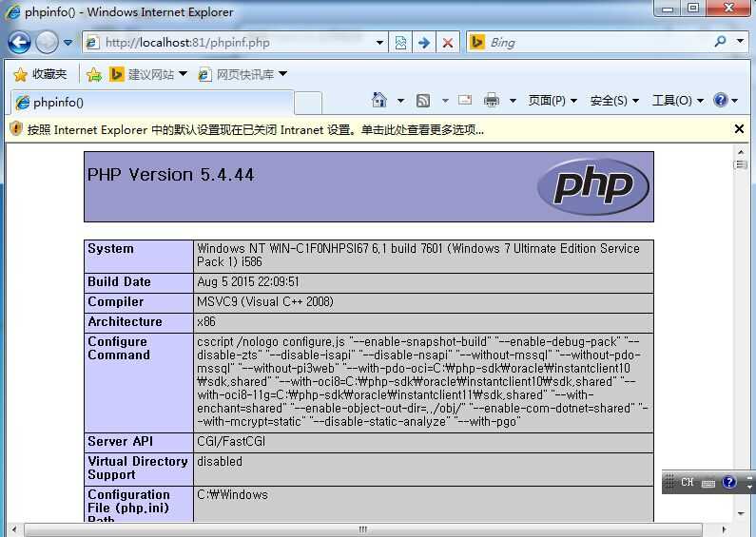
Task: Click the RSS feeds icon
Action: coord(423,100)
